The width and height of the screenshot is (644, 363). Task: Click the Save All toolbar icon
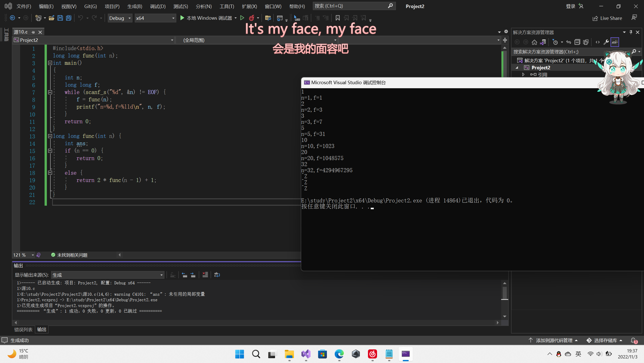(69, 18)
